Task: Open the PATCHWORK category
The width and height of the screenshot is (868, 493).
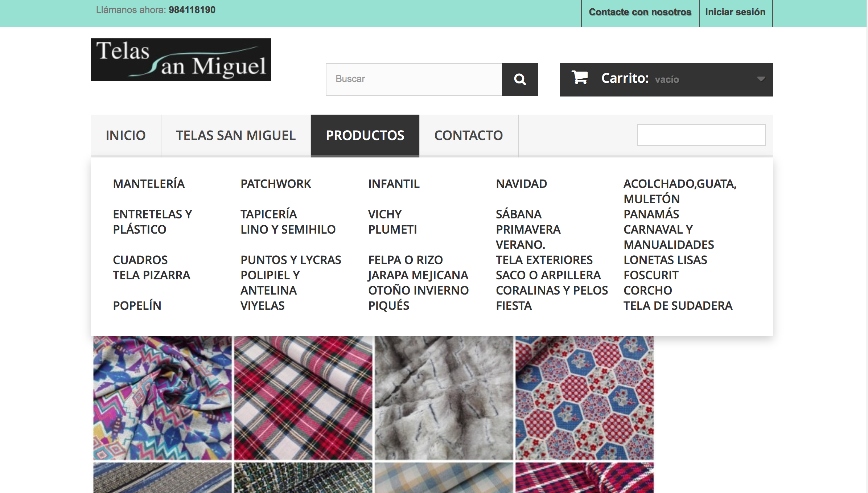Action: click(x=276, y=184)
